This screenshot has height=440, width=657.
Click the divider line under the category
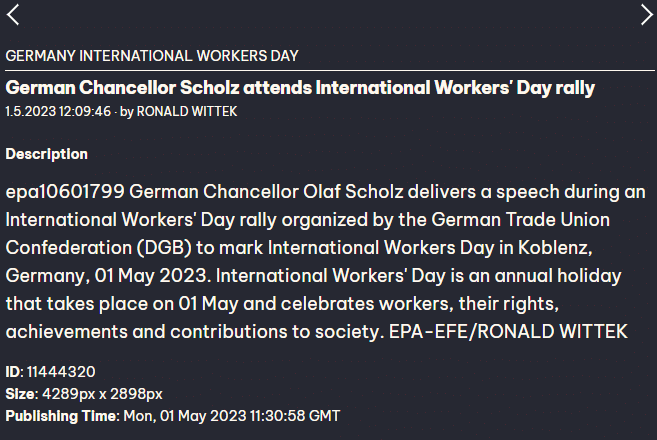pyautogui.click(x=330, y=70)
